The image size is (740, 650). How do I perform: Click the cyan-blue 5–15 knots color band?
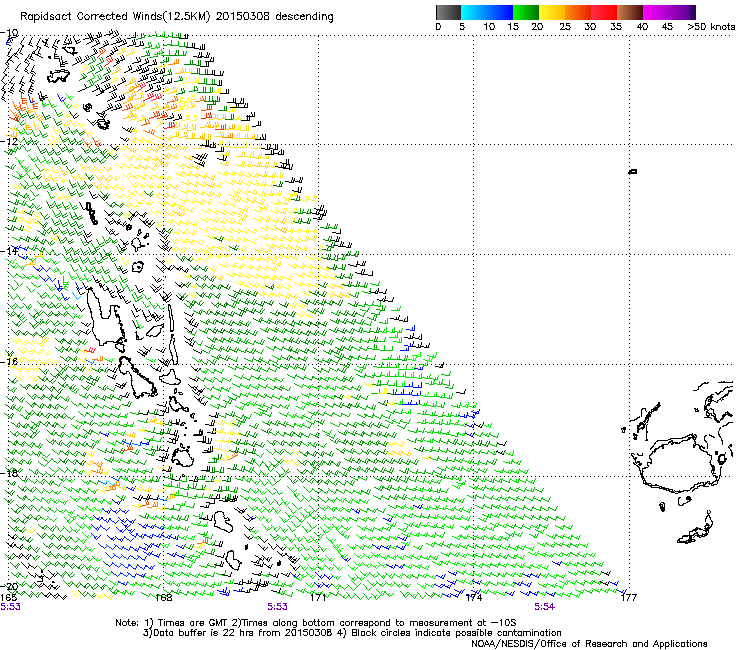point(487,12)
